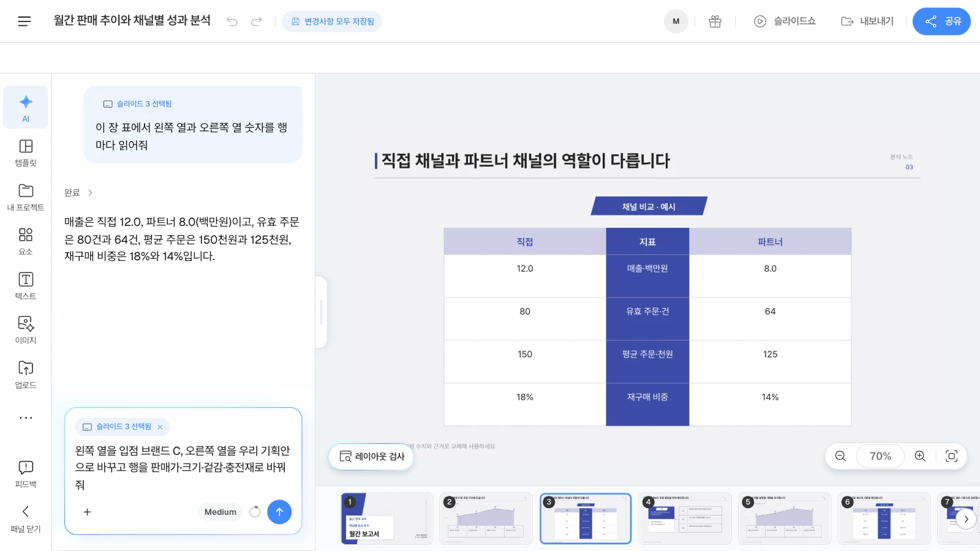The image size is (980, 551).
Task: Expand the 완료 status details
Action: (78, 192)
